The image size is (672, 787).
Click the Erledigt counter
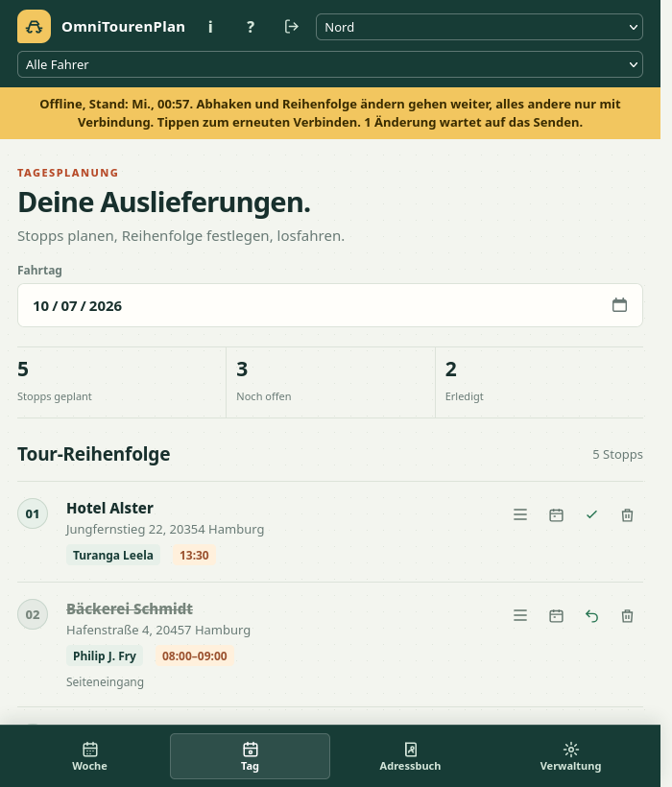540,382
